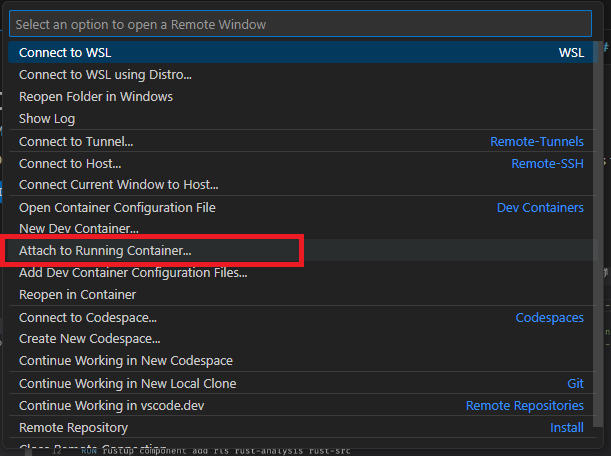The image size is (611, 456).
Task: Select Connect to Codespace...
Action: [x=303, y=317]
